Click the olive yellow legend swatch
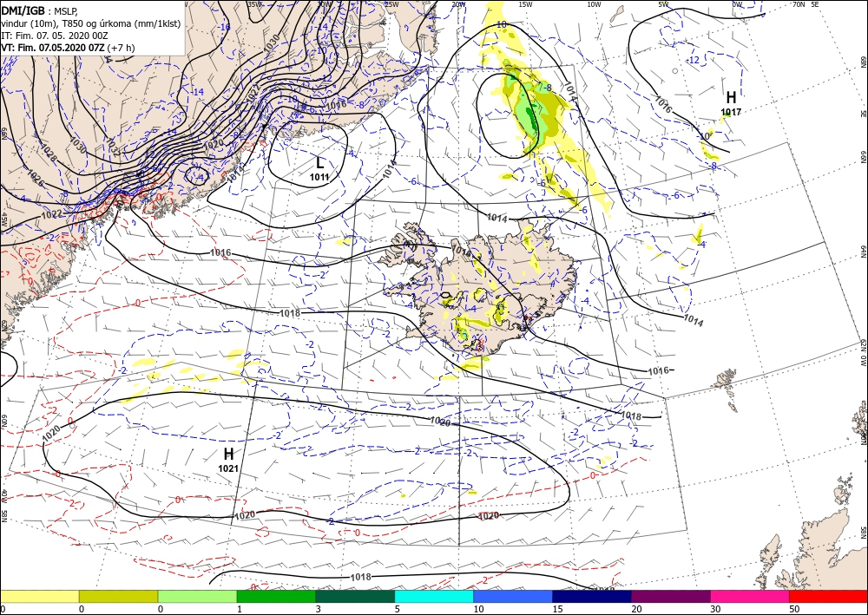Screen dimensions: 868x615 pos(118,596)
